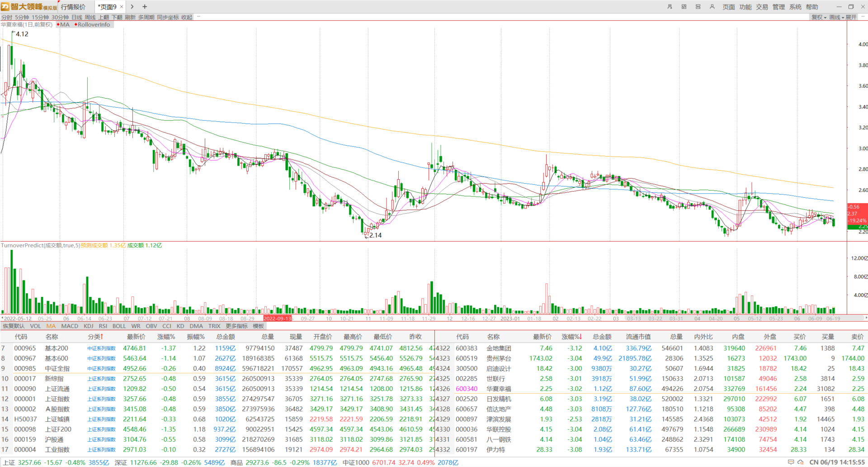Select 上证指数 row in left table
The height and width of the screenshot is (467, 868).
coord(217,399)
